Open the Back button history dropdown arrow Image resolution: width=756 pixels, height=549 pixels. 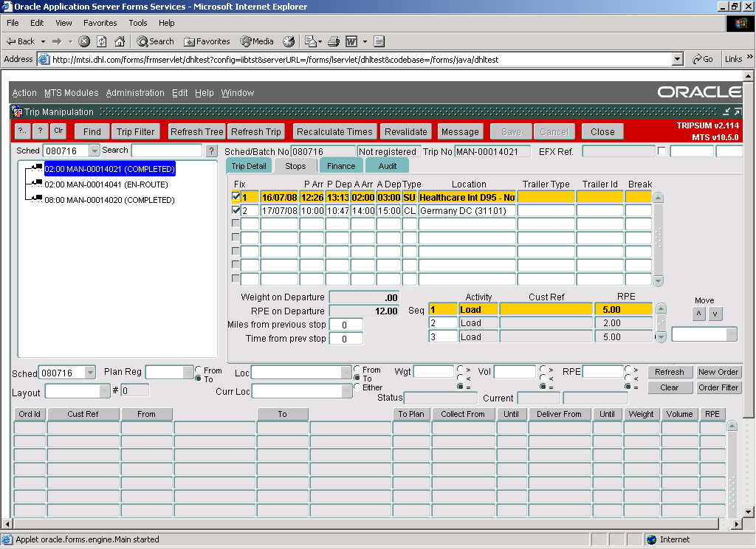tap(43, 41)
